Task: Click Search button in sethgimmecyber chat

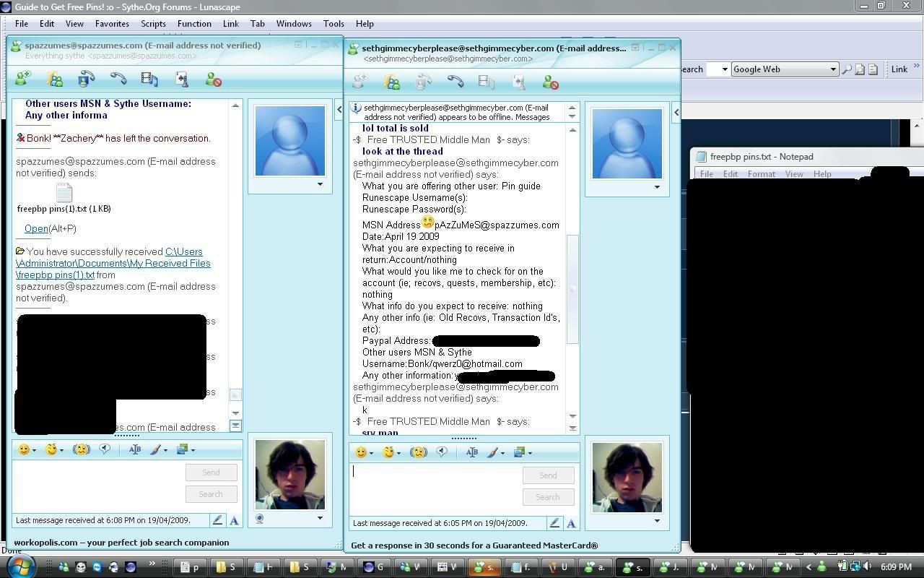Action: 548,497
